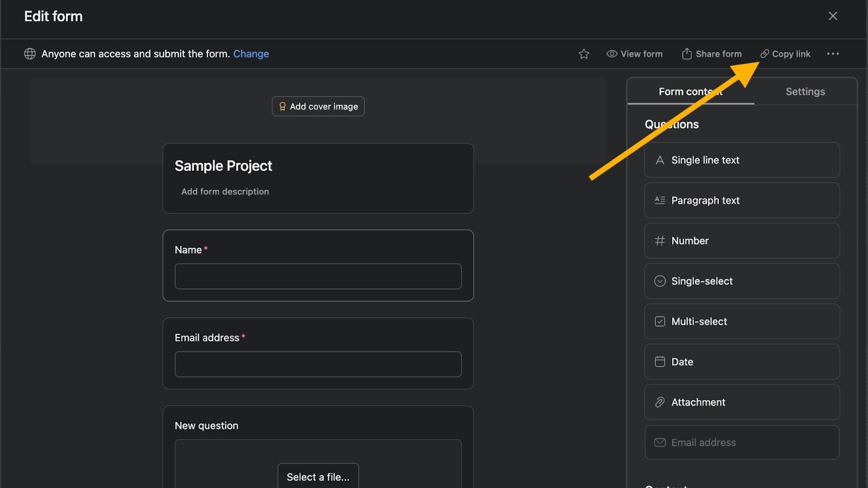Click the Share form button

pyautogui.click(x=712, y=54)
